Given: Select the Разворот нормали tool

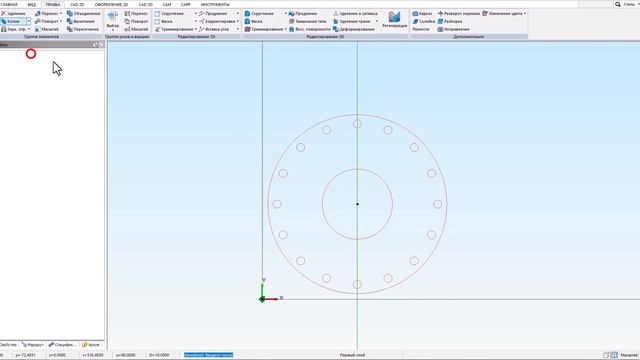Looking at the screenshot, I should pos(458,13).
